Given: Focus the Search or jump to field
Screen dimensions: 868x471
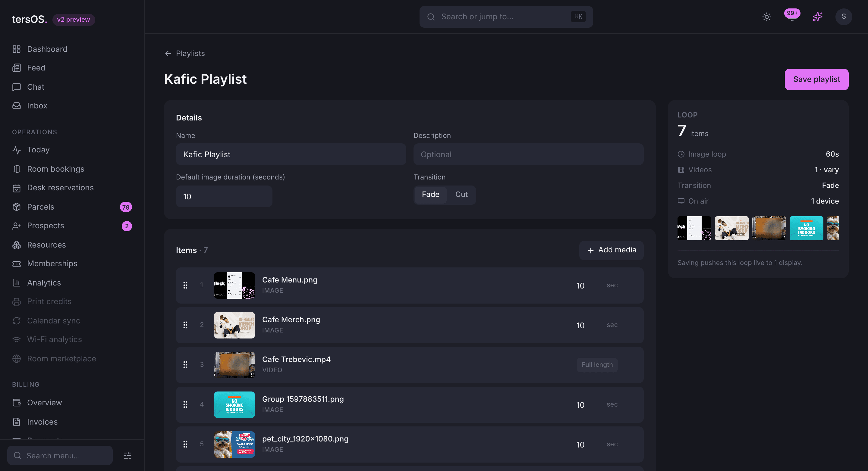Looking at the screenshot, I should coord(506,17).
